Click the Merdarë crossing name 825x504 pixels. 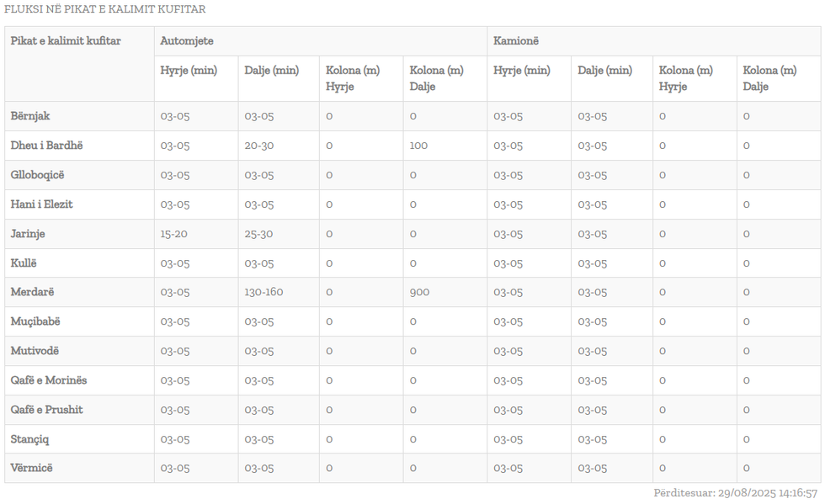point(32,292)
